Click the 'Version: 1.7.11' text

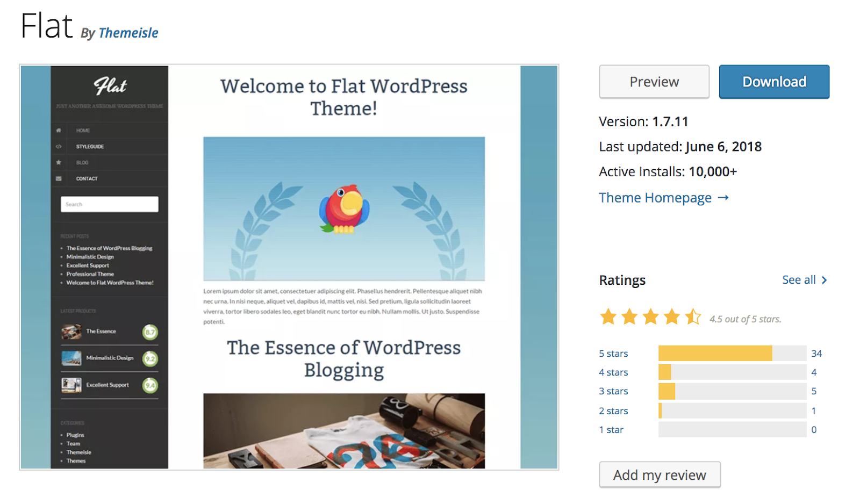[644, 122]
